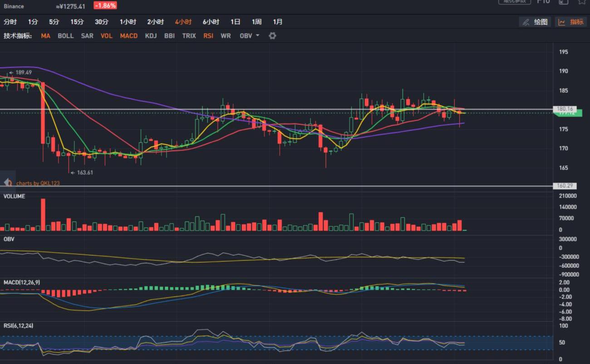The image size is (590, 364).
Task: Select the 15分 timeframe
Action: tap(77, 22)
